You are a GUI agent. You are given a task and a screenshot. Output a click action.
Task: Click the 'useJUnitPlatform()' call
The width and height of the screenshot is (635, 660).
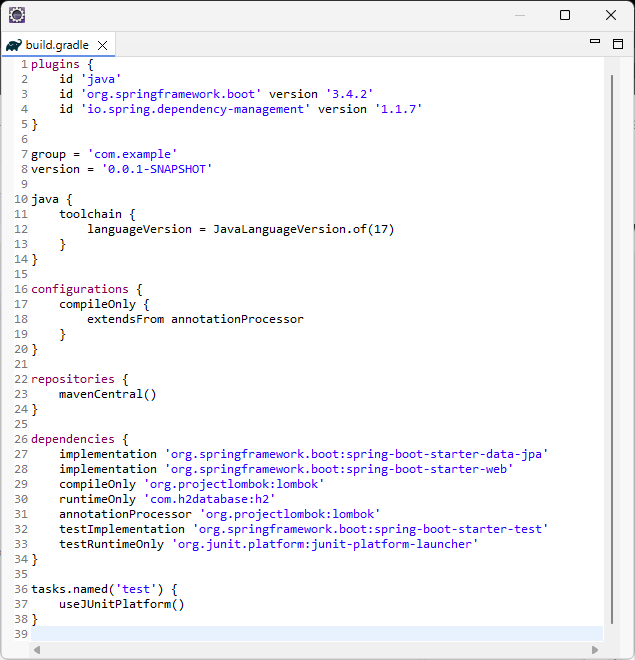122,604
